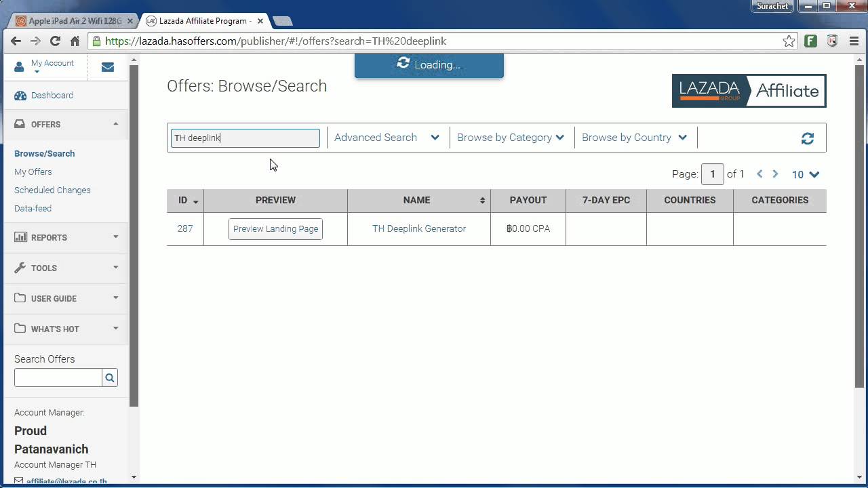The width and height of the screenshot is (868, 488).
Task: Sort table by NAME column header
Action: (419, 201)
